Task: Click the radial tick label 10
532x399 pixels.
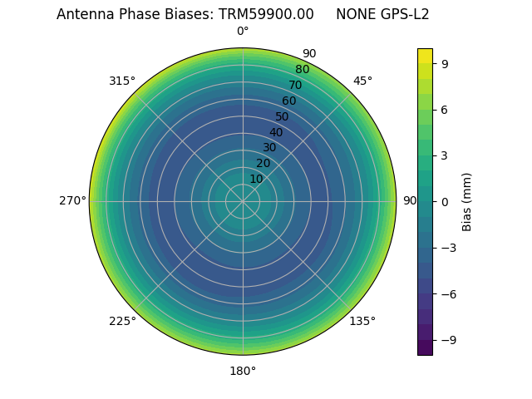Action: (x=256, y=180)
